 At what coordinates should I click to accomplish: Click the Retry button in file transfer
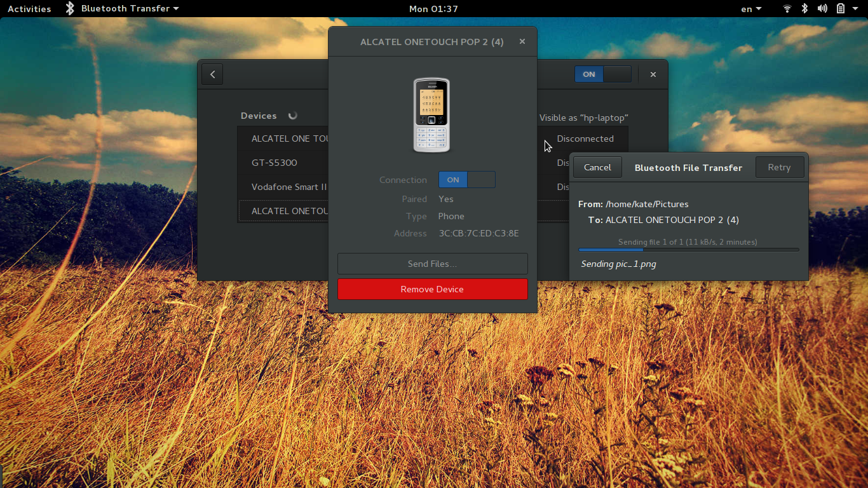[x=779, y=167]
